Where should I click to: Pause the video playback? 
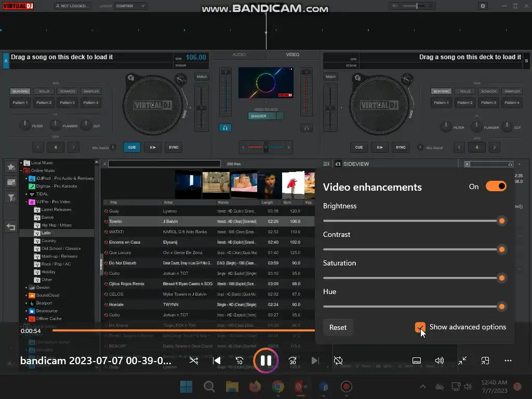[265, 361]
